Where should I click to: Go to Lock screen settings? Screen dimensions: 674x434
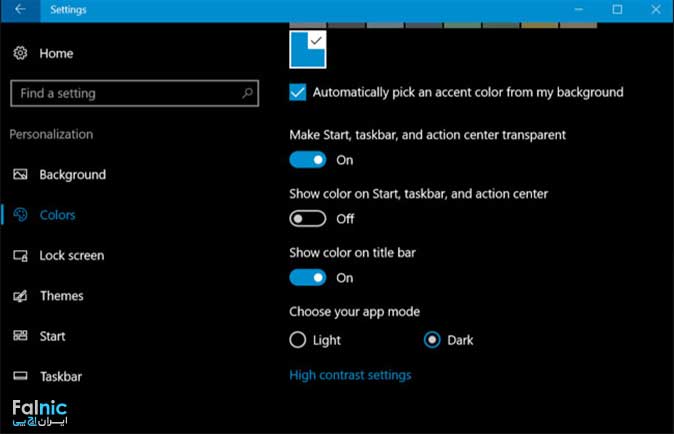71,256
